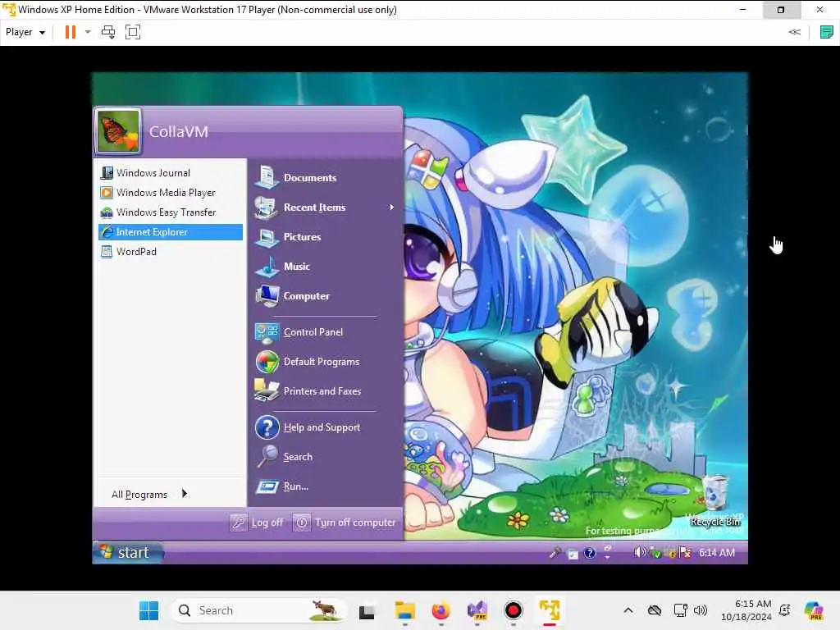Click VMware Player taskbar icon
This screenshot has height=630, width=840.
point(550,610)
